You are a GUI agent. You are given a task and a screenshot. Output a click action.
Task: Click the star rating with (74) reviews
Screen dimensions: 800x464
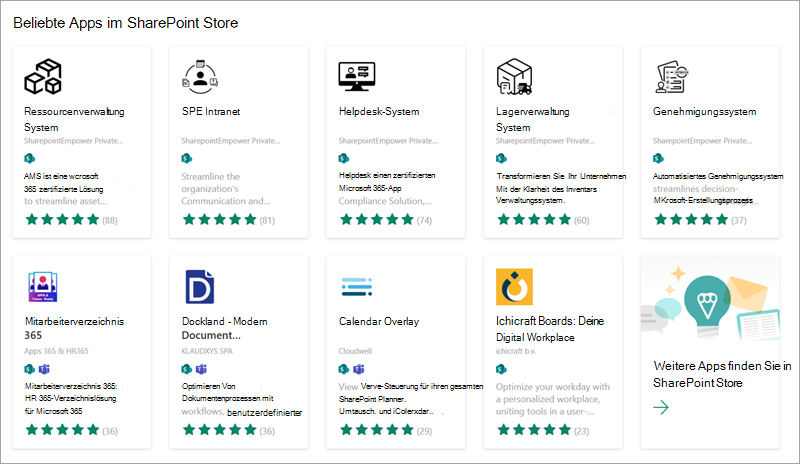pos(386,220)
